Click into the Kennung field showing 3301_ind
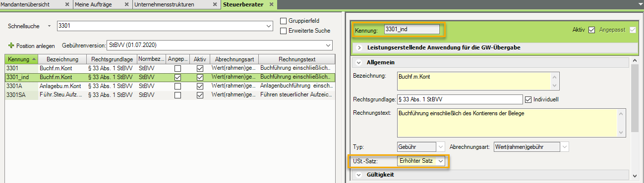 [411, 30]
